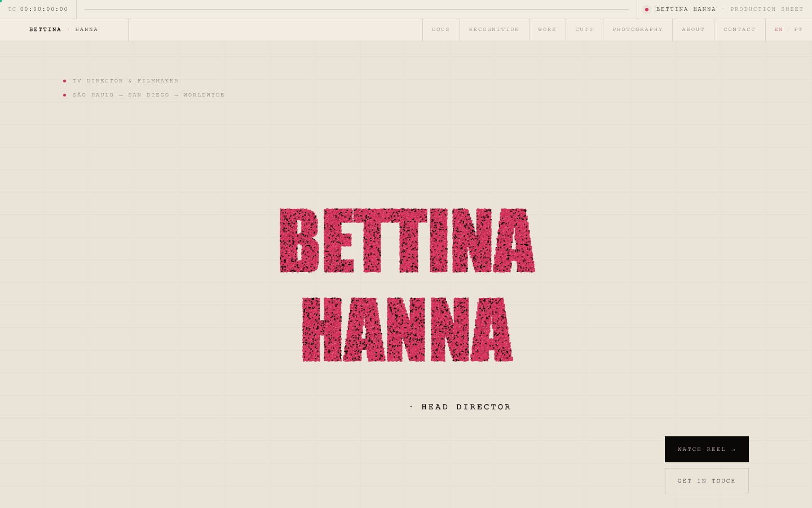Click the Bettina · Hanna logo link

click(64, 30)
